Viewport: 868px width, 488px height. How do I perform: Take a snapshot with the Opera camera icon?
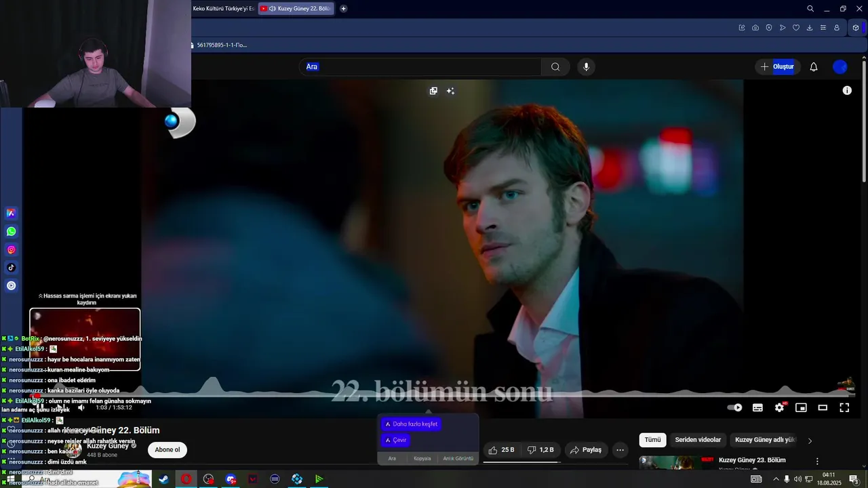coord(755,28)
